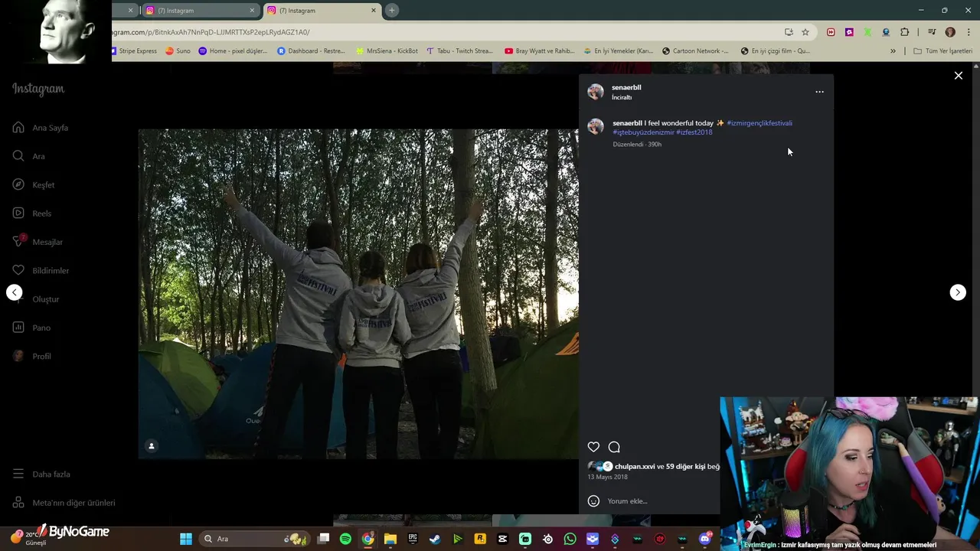Viewport: 980px width, 551px height.
Task: Open Epic Games Launcher in taskbar
Action: click(413, 539)
